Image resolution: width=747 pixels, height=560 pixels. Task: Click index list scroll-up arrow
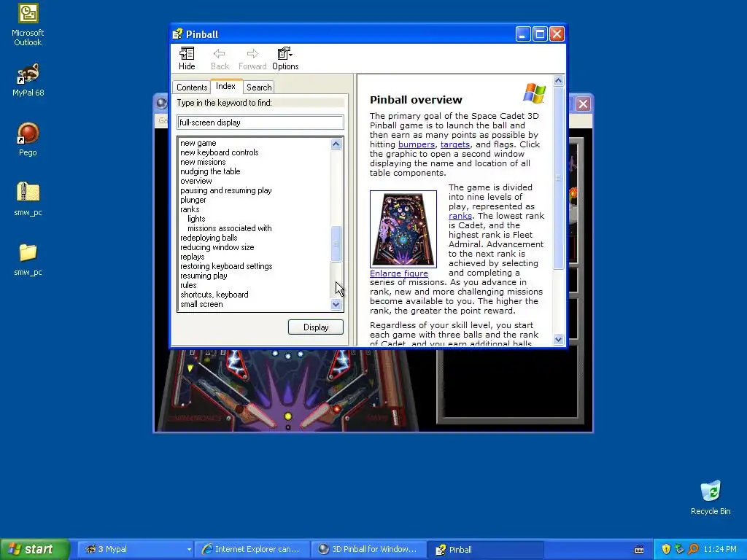(336, 144)
